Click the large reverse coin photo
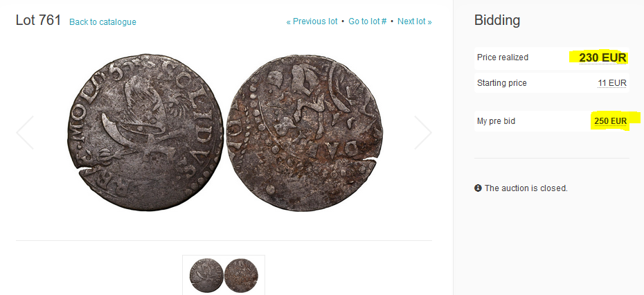 (x=305, y=133)
